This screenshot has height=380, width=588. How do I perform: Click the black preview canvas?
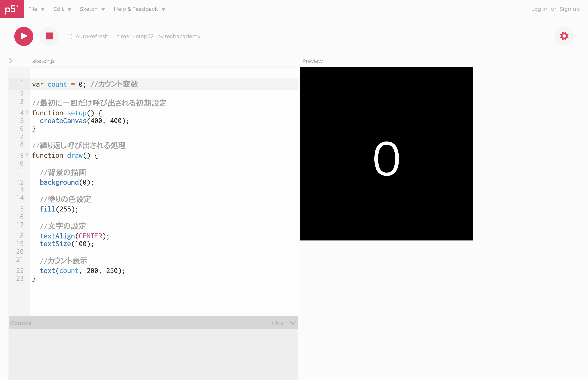pos(386,154)
